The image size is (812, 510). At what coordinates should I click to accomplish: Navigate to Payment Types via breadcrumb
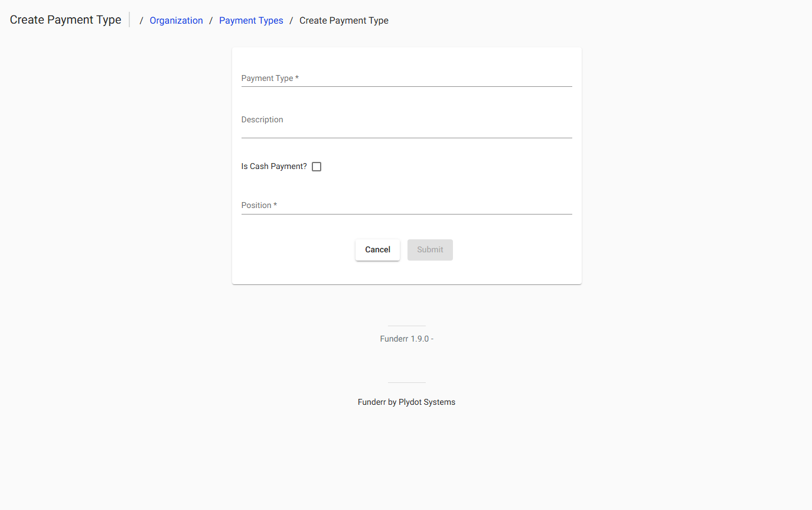point(251,20)
